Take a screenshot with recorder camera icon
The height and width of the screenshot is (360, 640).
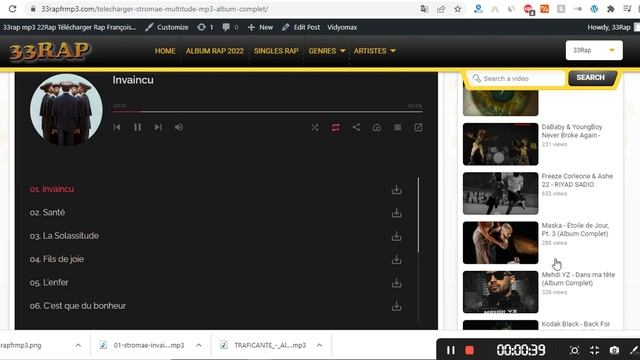coord(614,350)
